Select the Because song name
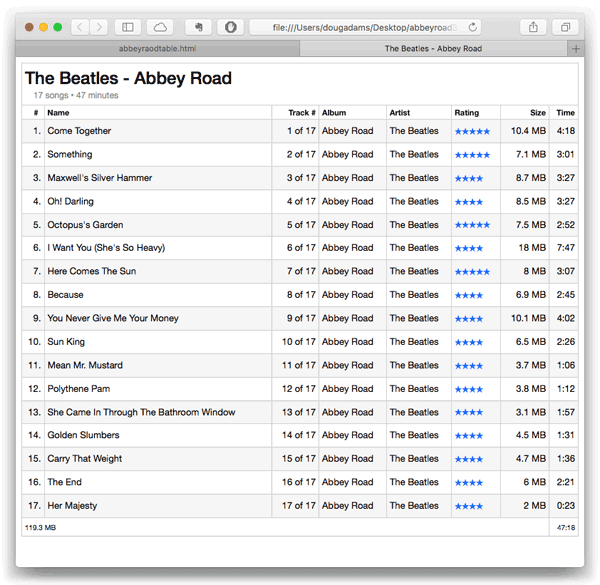 (x=65, y=295)
